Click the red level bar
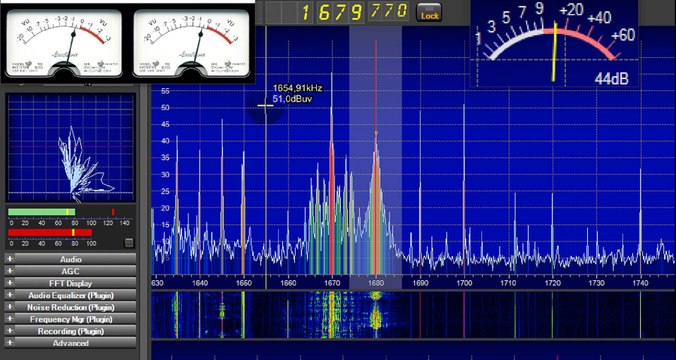Image resolution: width=676 pixels, height=360 pixels. (50, 232)
